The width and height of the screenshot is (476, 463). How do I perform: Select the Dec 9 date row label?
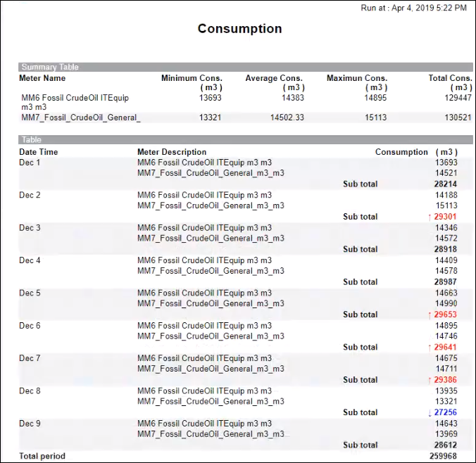30,424
